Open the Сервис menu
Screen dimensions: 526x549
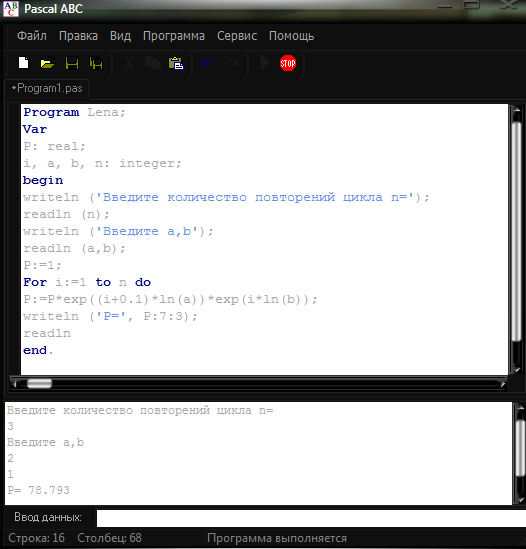coord(237,36)
